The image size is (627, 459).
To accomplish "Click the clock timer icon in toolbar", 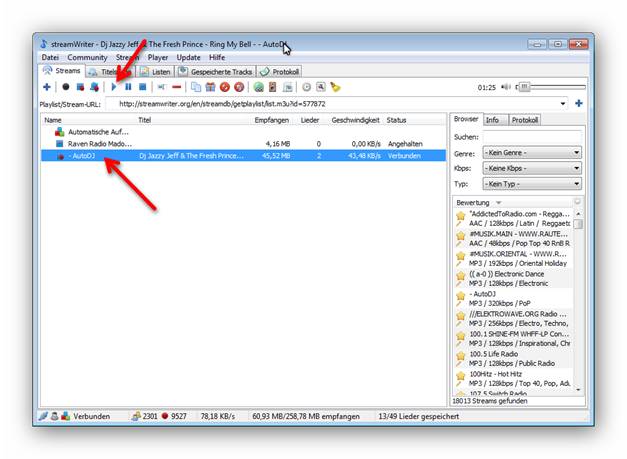I will pyautogui.click(x=306, y=87).
